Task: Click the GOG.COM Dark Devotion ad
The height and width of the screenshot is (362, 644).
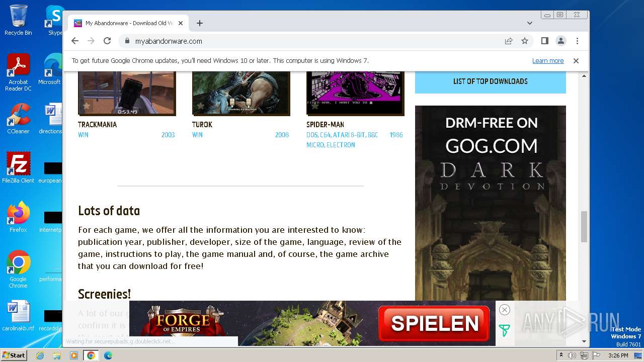Action: (x=491, y=203)
